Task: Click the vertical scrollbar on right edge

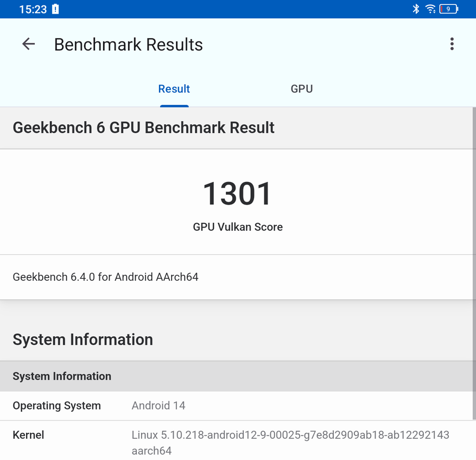Action: click(474, 263)
